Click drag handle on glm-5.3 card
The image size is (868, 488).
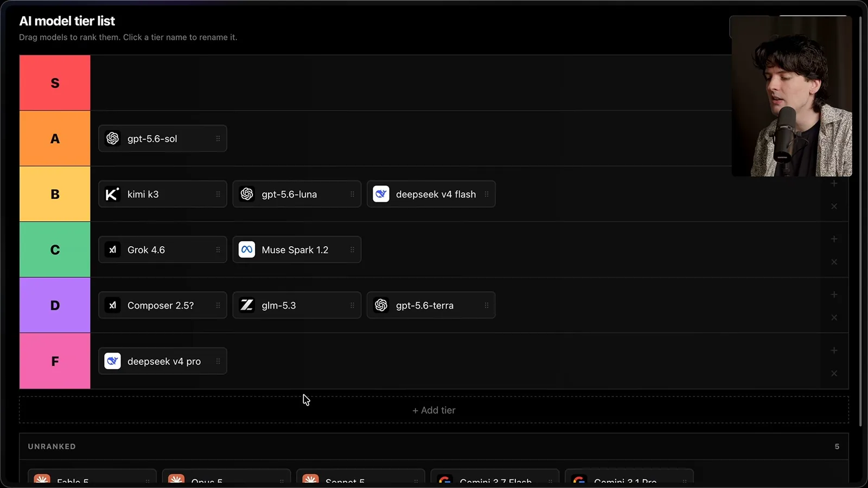coord(352,305)
